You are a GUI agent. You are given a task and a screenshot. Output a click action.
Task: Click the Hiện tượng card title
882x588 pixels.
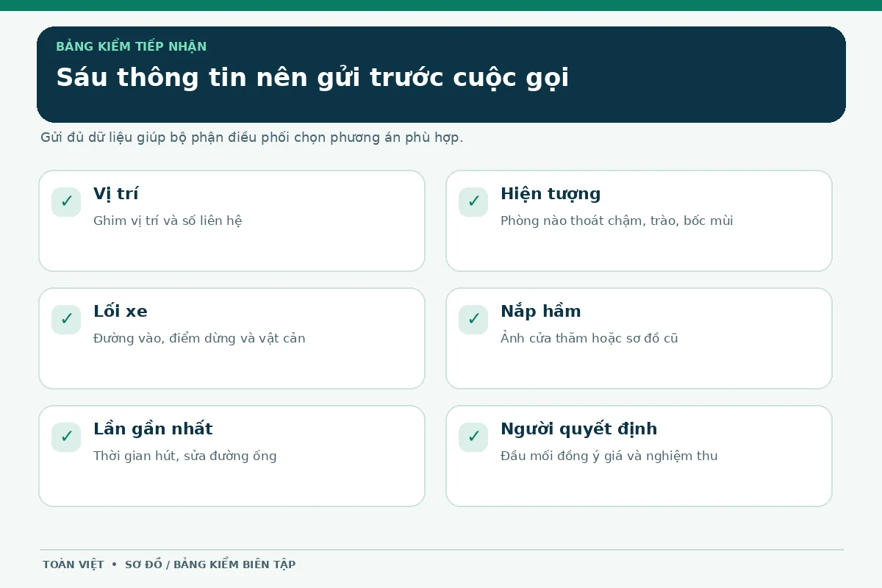[551, 194]
